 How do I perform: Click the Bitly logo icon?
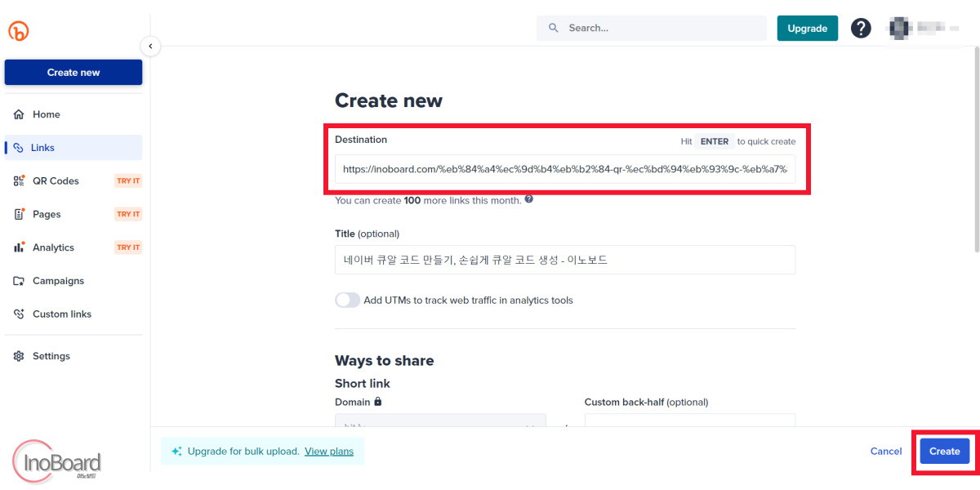(18, 31)
